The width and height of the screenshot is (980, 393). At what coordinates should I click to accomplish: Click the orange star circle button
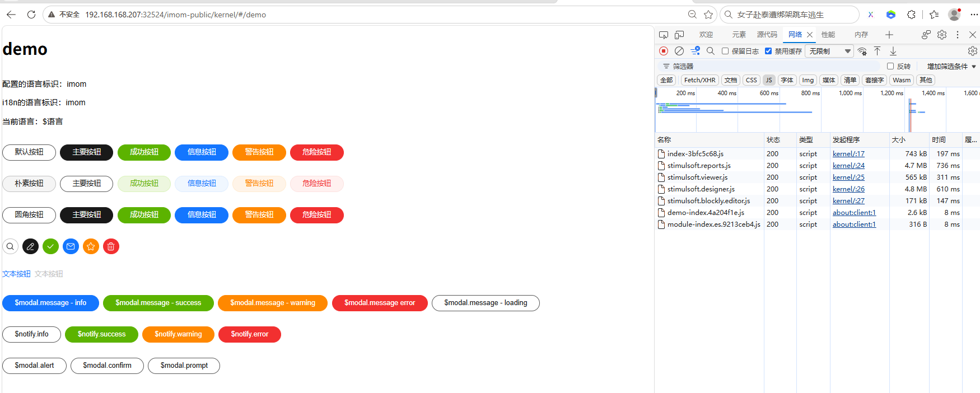coord(91,246)
